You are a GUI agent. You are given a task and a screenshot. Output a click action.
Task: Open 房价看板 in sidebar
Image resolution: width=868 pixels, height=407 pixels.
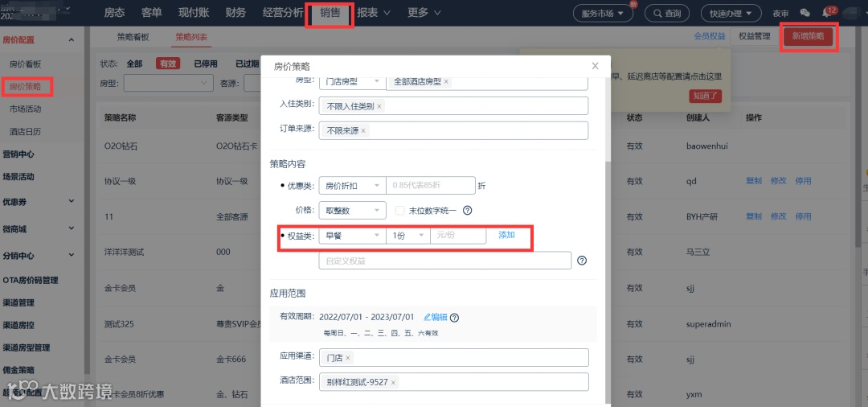coord(26,64)
